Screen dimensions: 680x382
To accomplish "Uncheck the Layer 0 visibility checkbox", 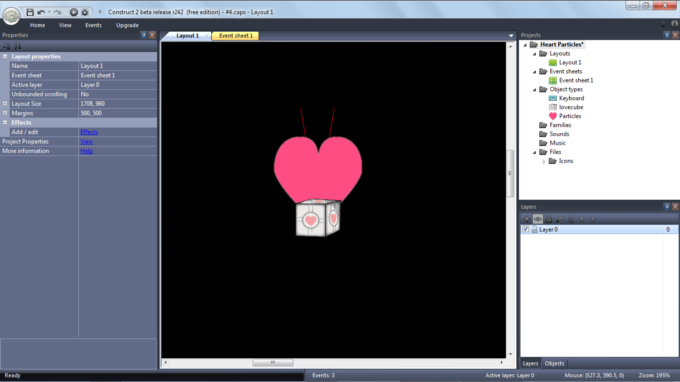I will 526,229.
